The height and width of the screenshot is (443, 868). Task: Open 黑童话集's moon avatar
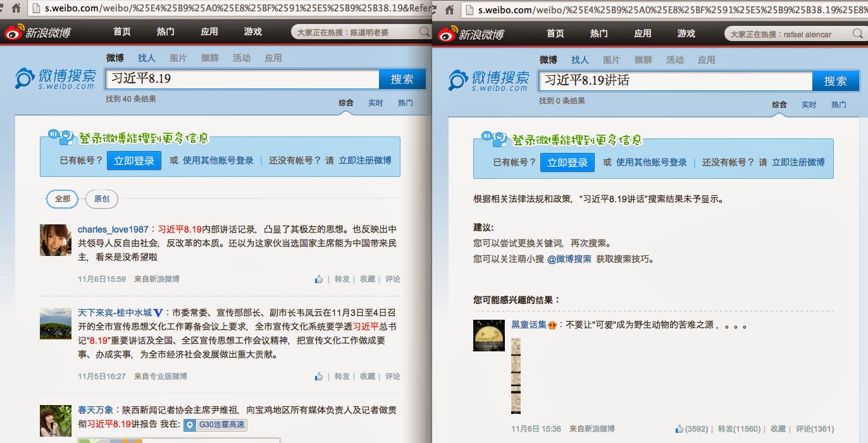(x=489, y=336)
